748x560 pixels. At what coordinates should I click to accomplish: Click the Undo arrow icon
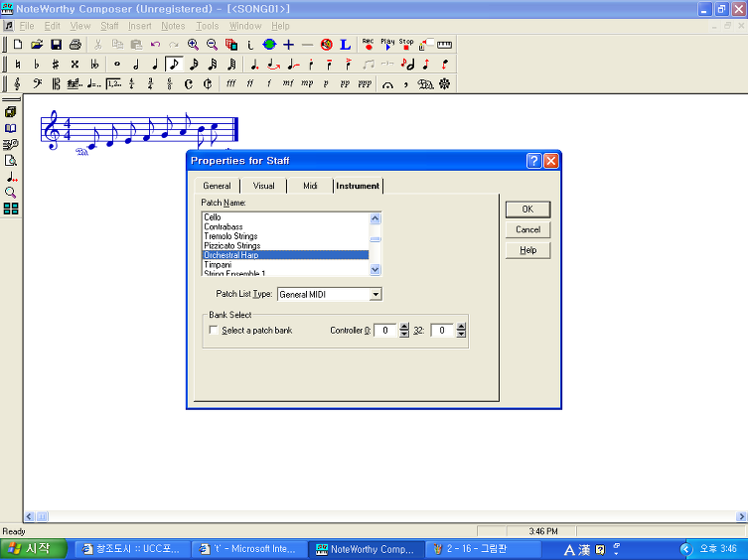tap(155, 45)
